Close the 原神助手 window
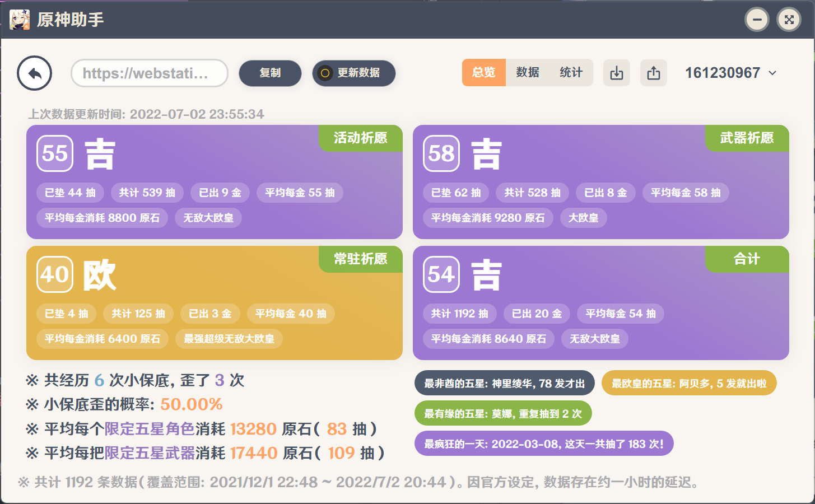 point(789,20)
